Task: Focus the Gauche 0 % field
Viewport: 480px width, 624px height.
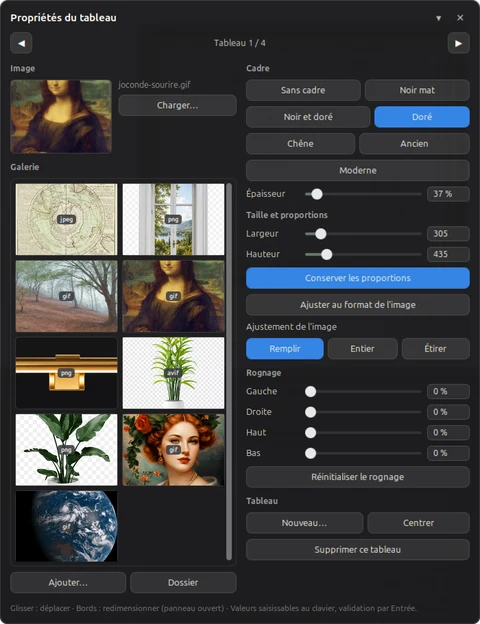Action: [x=448, y=392]
